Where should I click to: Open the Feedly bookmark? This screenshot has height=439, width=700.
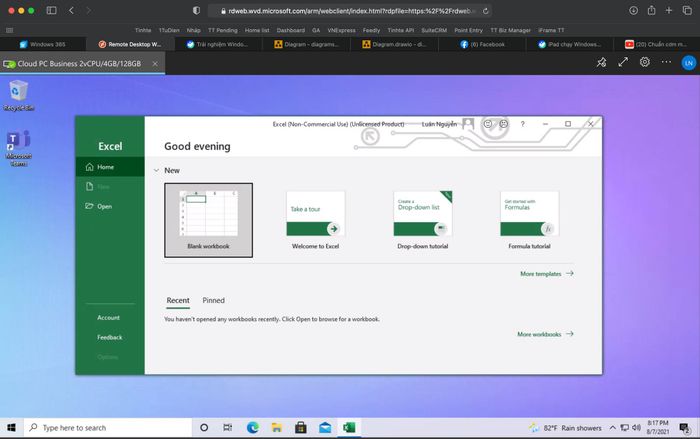371,30
